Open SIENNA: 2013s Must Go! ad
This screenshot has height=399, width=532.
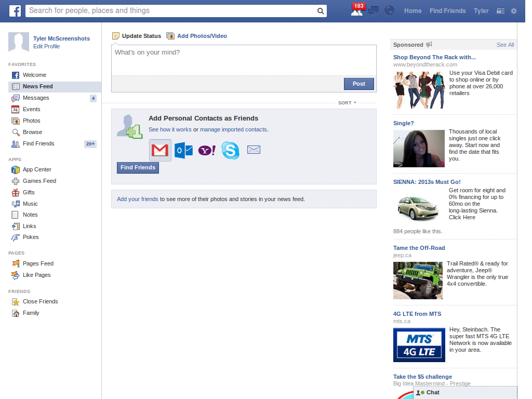pos(427,182)
